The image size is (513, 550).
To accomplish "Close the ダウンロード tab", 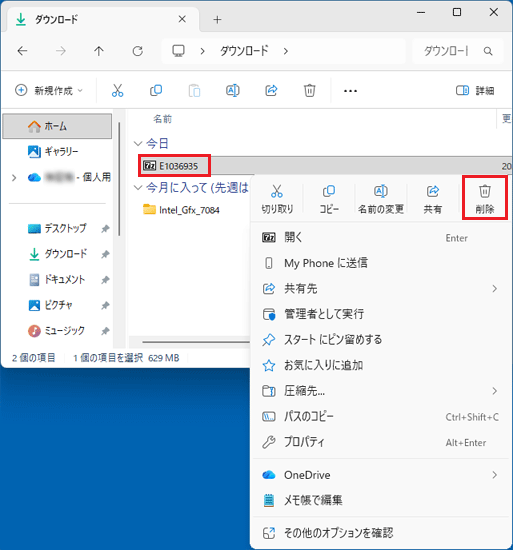I will coord(182,19).
